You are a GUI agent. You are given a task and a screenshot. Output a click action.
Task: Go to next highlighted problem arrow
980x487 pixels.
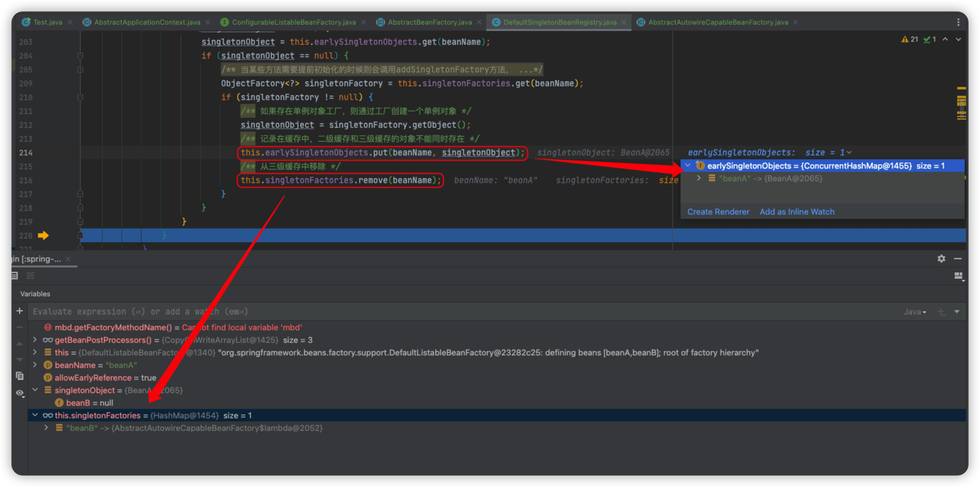(x=959, y=39)
